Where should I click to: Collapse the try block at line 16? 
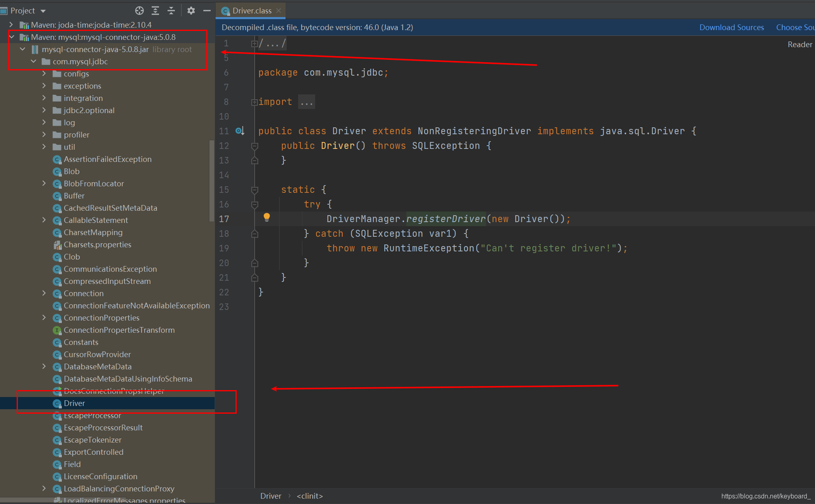coord(255,205)
